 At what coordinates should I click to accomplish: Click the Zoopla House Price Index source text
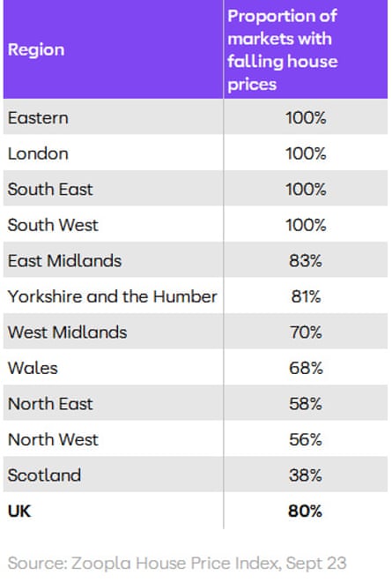[177, 564]
